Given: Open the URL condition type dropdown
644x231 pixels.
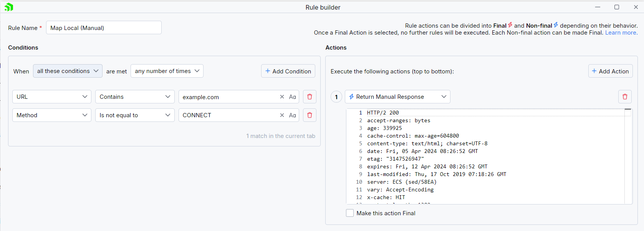Looking at the screenshot, I should point(51,96).
